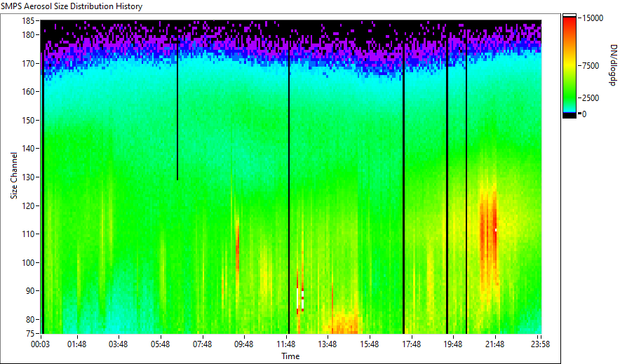Select the 7500 color scale value
Image resolution: width=620 pixels, height=364 pixels.
coord(591,66)
